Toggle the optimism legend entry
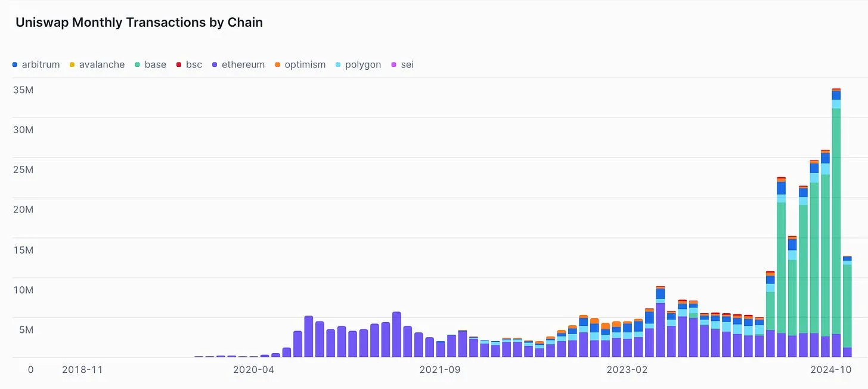Viewport: 868px width, 389px height. (x=300, y=64)
